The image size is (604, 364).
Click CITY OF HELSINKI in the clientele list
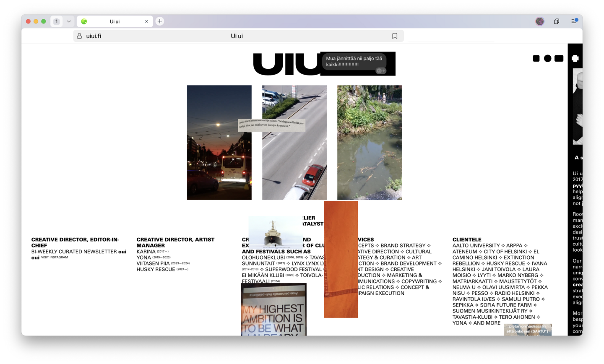point(505,252)
